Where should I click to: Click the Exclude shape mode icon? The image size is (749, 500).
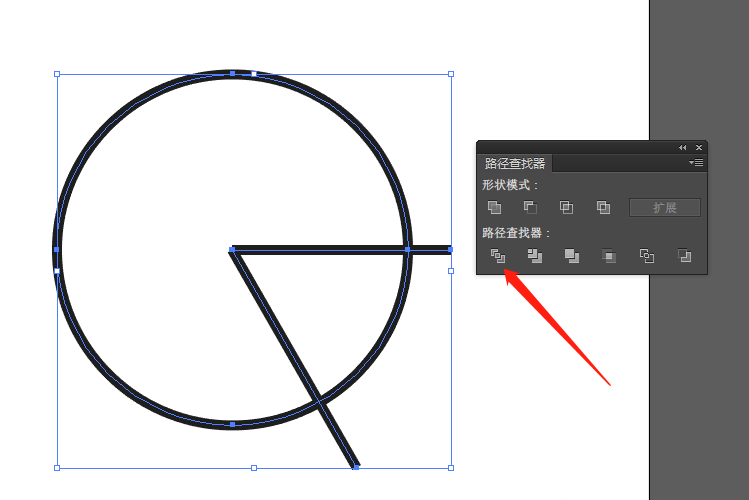tap(603, 207)
